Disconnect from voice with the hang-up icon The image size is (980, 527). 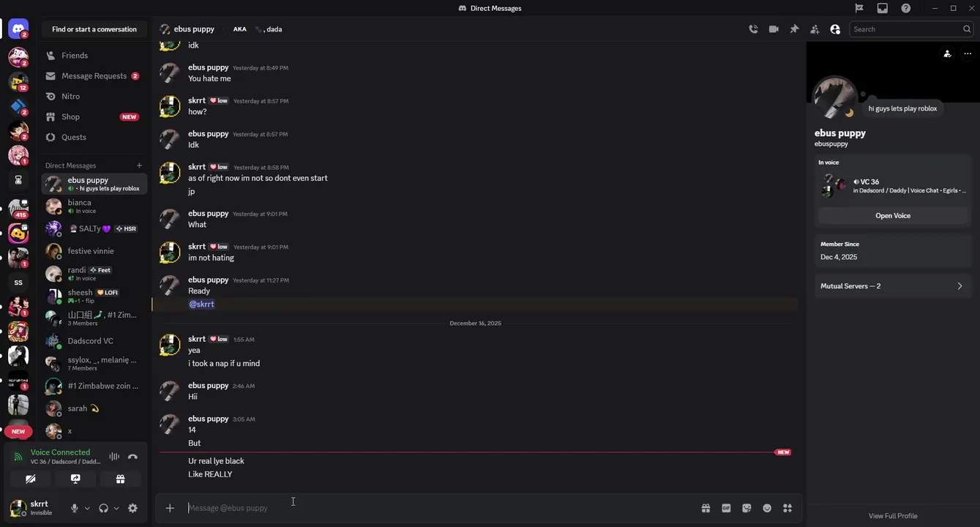(132, 457)
